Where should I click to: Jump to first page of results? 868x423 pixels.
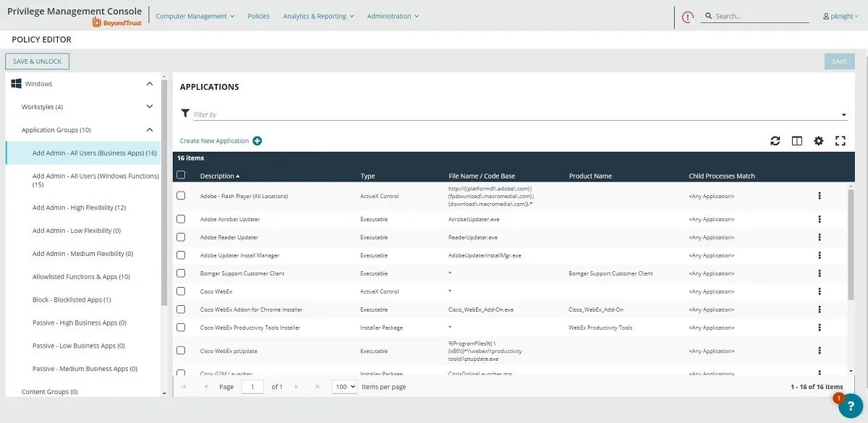pos(184,387)
